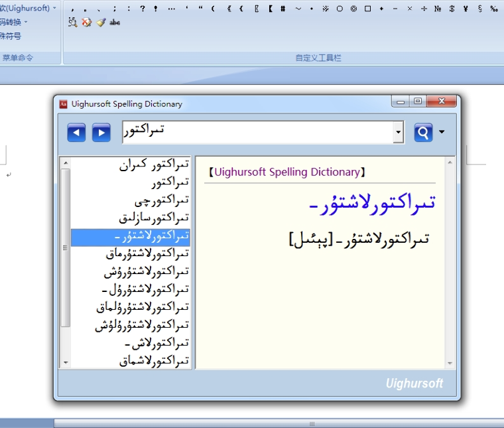Open the 殊符号 menu command
The image size is (504, 428).
pyautogui.click(x=11, y=36)
